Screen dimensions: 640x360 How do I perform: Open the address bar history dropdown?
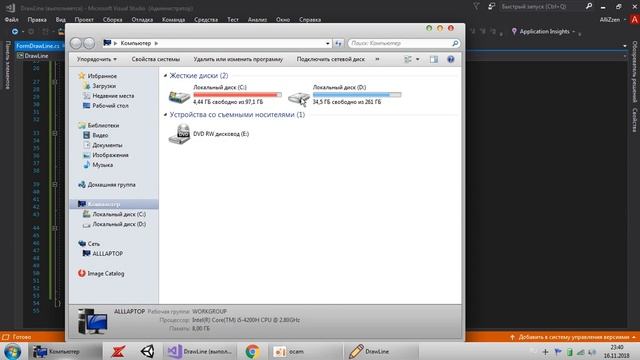pyautogui.click(x=327, y=43)
